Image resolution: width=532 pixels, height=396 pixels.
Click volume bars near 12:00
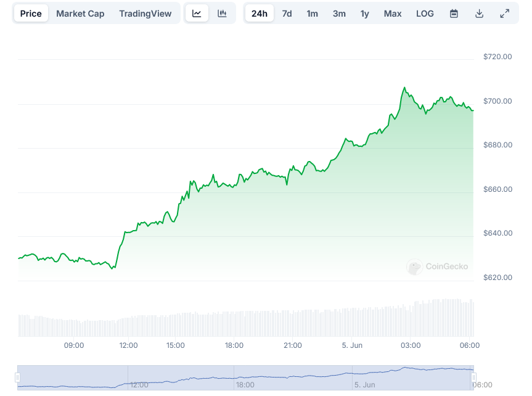tap(128, 326)
